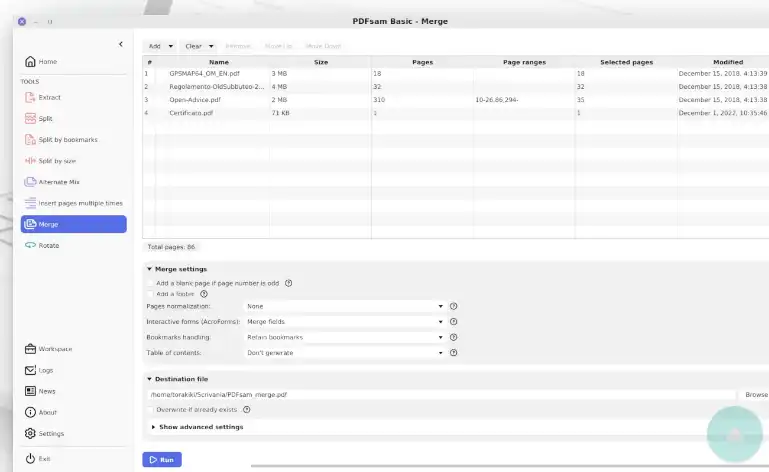The width and height of the screenshot is (769, 472).
Task: Open Pages normalization dropdown
Action: [x=345, y=306]
